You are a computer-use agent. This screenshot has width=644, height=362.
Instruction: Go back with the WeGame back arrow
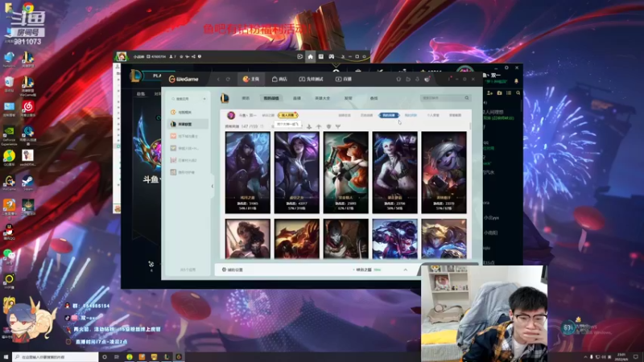(x=218, y=79)
